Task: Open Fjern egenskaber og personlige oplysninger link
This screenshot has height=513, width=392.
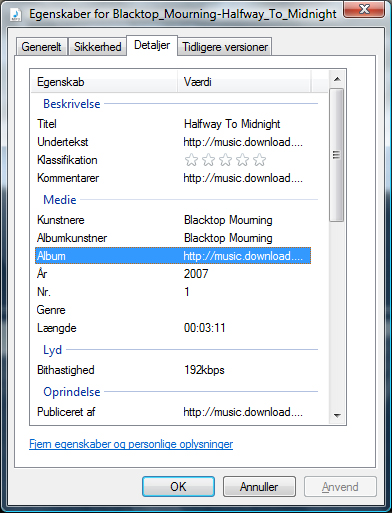Action: (131, 444)
